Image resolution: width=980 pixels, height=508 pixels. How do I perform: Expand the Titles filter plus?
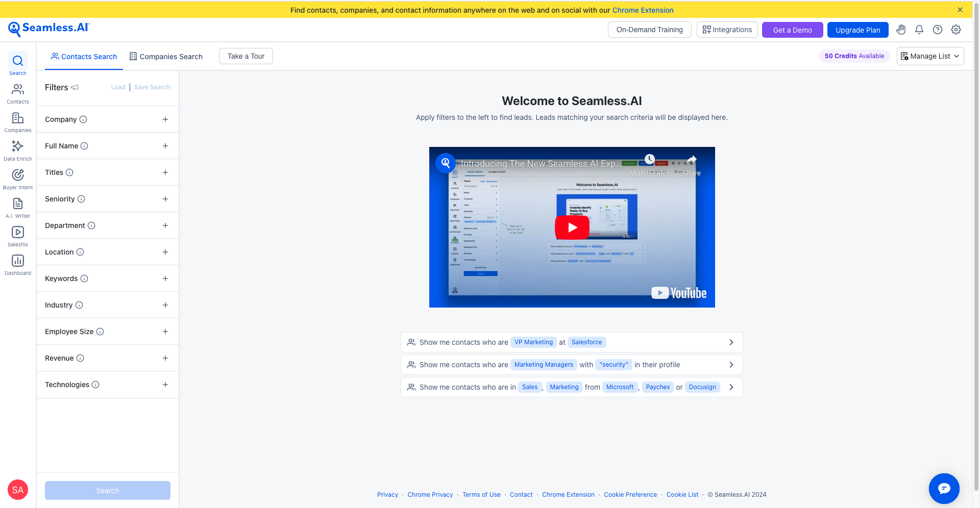[165, 172]
